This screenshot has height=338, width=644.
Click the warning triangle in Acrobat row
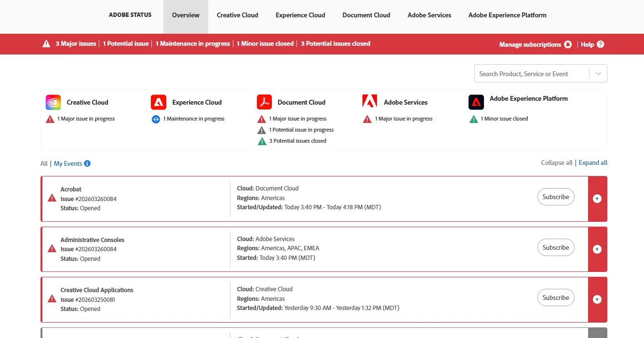click(x=52, y=198)
